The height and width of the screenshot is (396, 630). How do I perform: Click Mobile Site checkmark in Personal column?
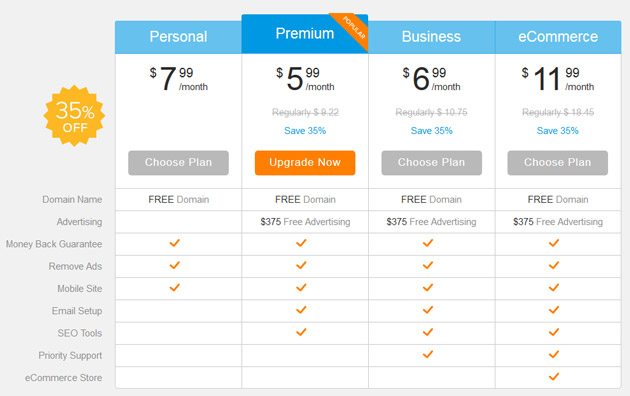(175, 288)
